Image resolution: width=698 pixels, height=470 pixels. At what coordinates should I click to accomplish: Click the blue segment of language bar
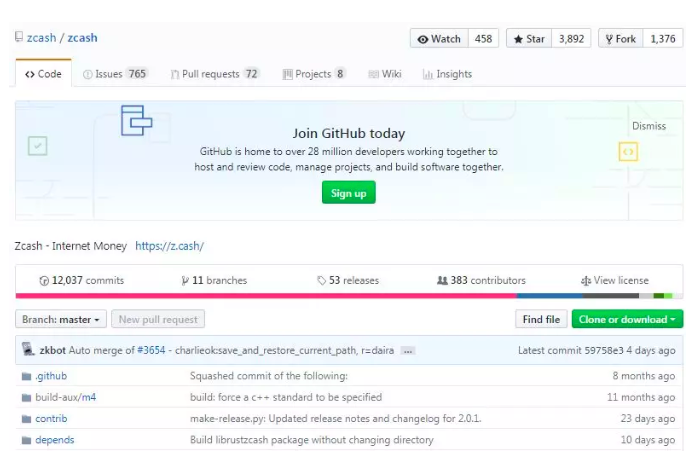click(x=550, y=296)
